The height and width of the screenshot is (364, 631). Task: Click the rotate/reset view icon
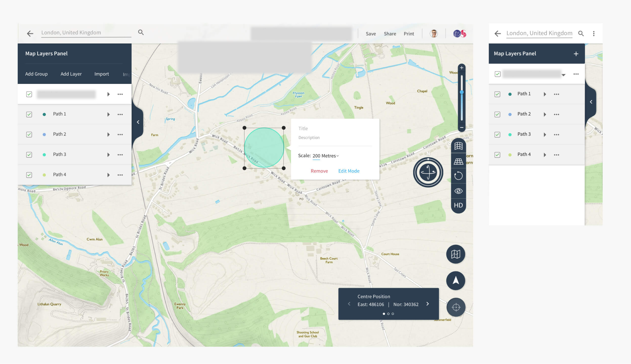pos(458,176)
